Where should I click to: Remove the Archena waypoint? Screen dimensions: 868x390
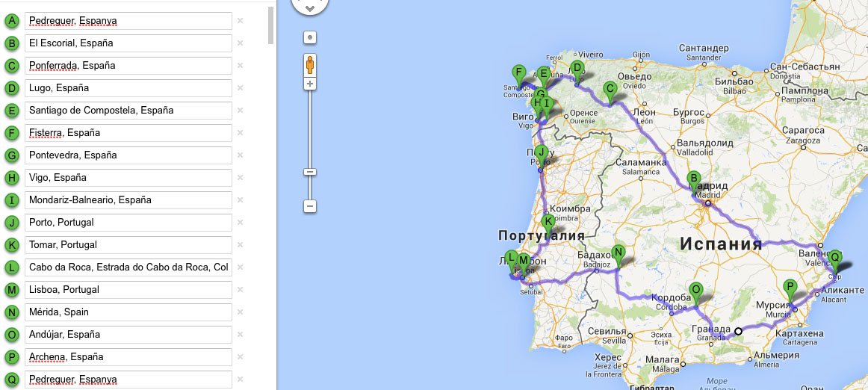(241, 357)
